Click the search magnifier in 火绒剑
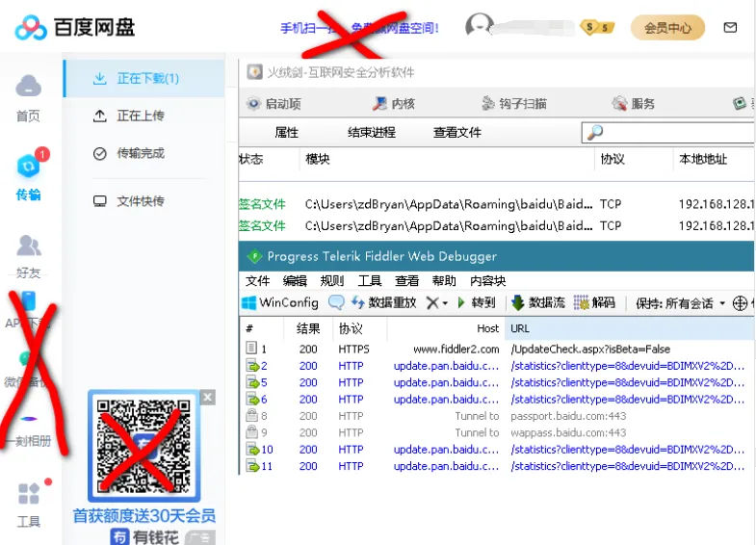This screenshot has height=545, width=756. click(x=595, y=132)
